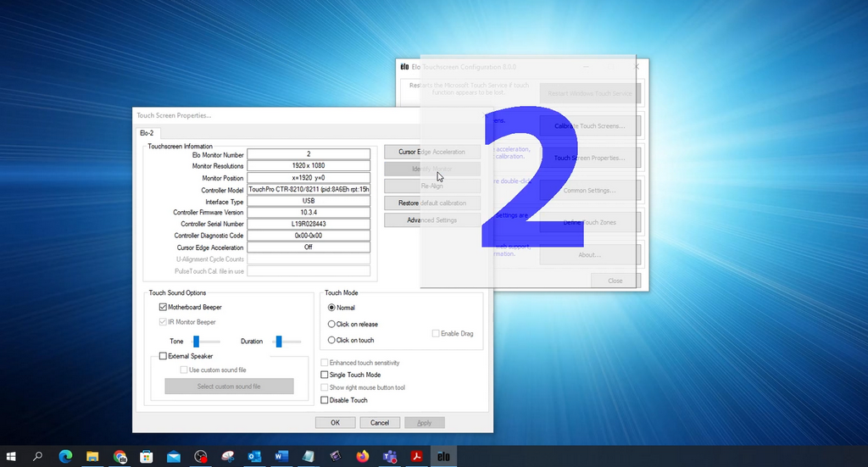
Task: Click the Elo Monitor Number field
Action: (309, 153)
